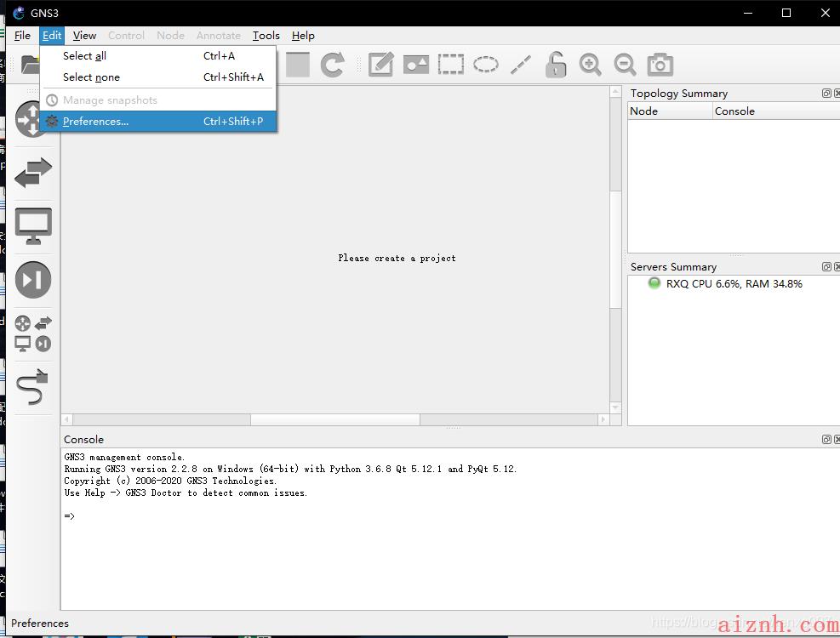Float the Topology Summary panel
840x638 pixels.
826,94
